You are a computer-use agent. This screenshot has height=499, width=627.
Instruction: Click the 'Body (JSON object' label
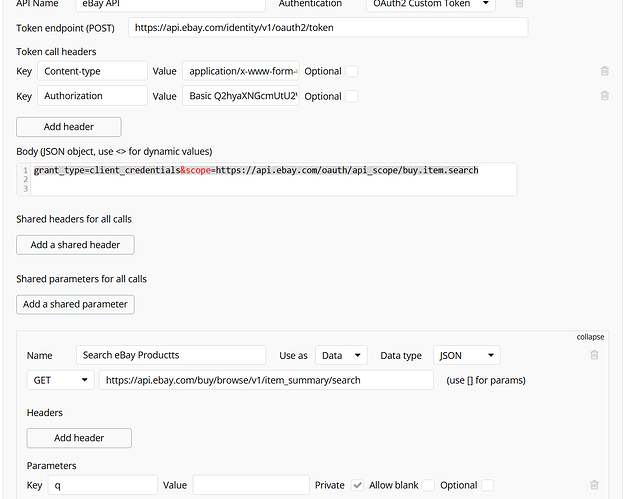coord(114,152)
